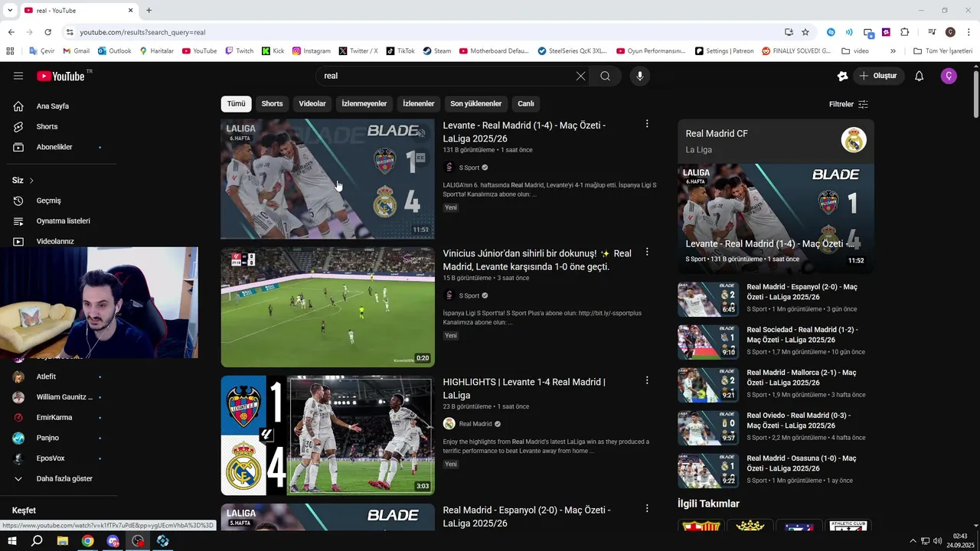Click Real Madrid channel avatar under HIGHLIGHTS video
980x551 pixels.
pyautogui.click(x=449, y=424)
